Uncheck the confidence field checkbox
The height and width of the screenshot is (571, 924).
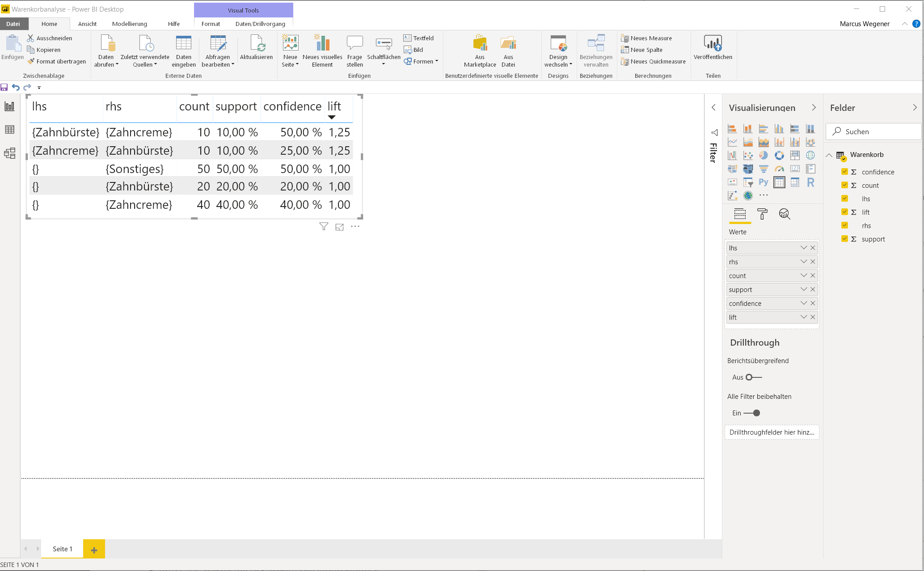(844, 172)
